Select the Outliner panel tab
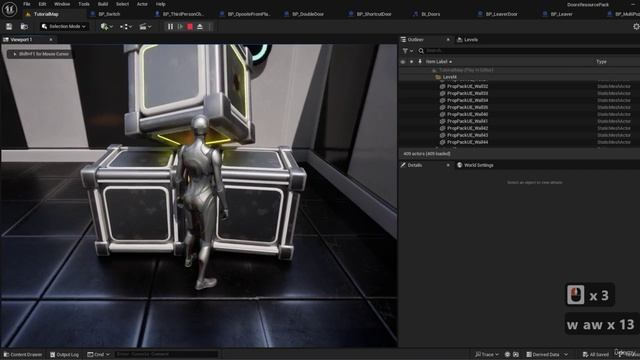The height and width of the screenshot is (360, 640). 416,40
